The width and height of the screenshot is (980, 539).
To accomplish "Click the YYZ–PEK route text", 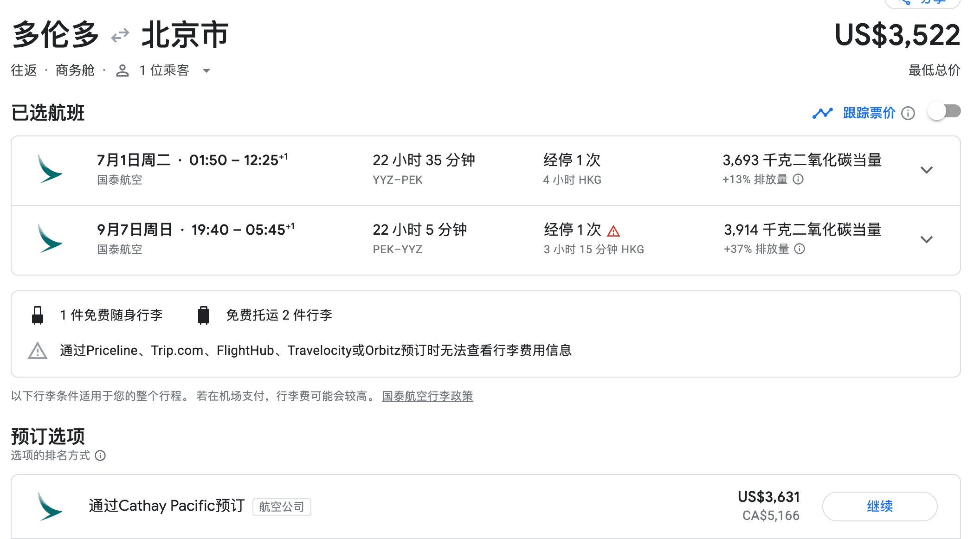I will click(x=397, y=180).
